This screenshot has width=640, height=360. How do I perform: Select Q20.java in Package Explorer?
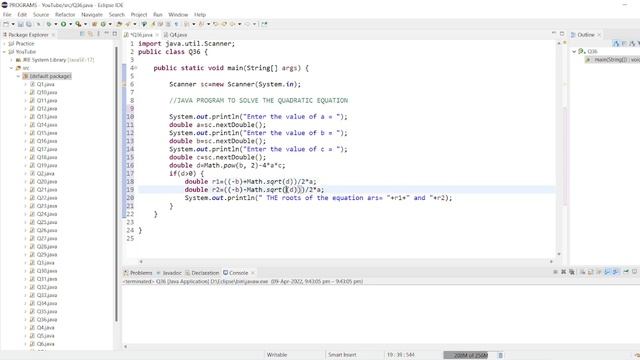47,182
